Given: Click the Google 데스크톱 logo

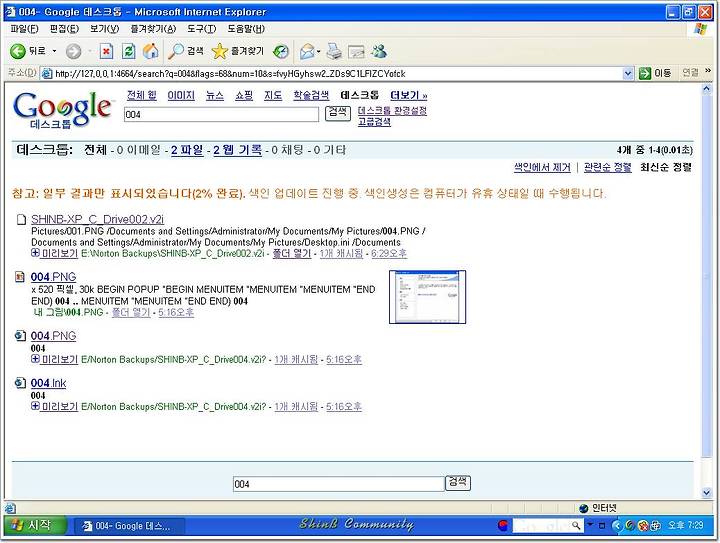Looking at the screenshot, I should (62, 110).
